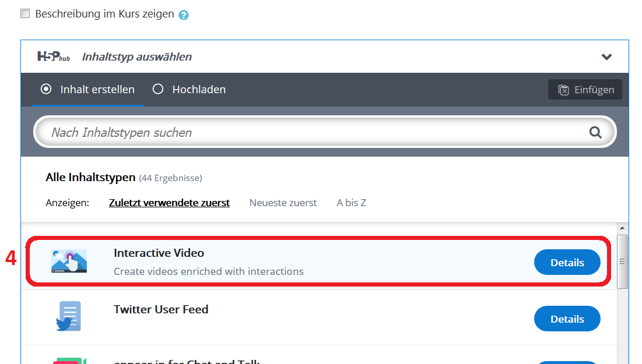Enable Beschreibung im Kurs zeigen checkbox
Viewport: 642px width, 364px height.
(25, 13)
